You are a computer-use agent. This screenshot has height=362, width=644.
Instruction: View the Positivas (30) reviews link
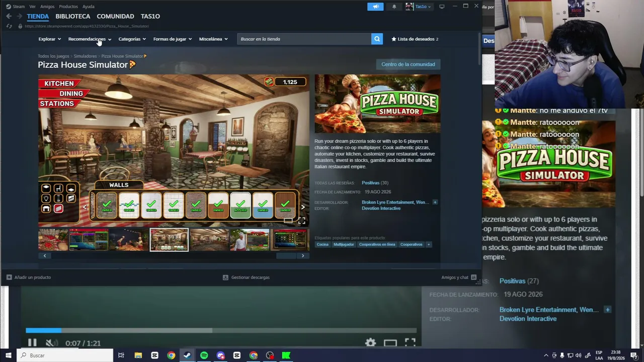[x=375, y=183]
